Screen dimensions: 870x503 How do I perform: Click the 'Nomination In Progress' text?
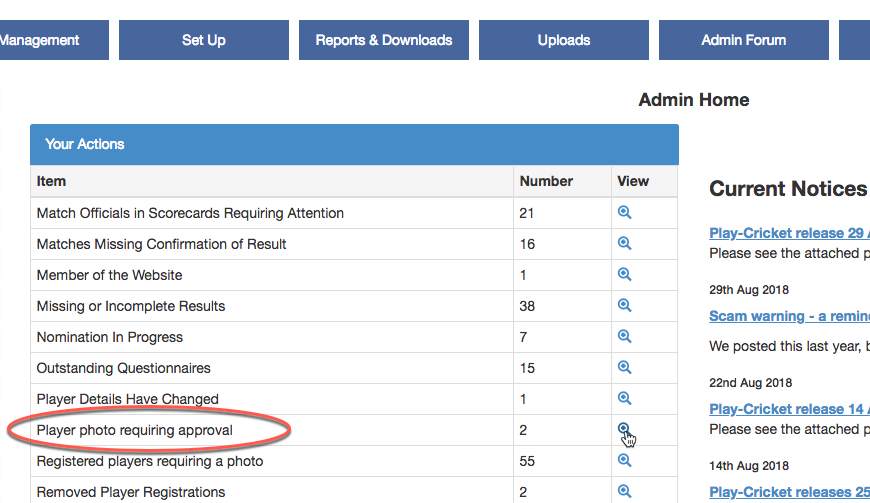(109, 337)
